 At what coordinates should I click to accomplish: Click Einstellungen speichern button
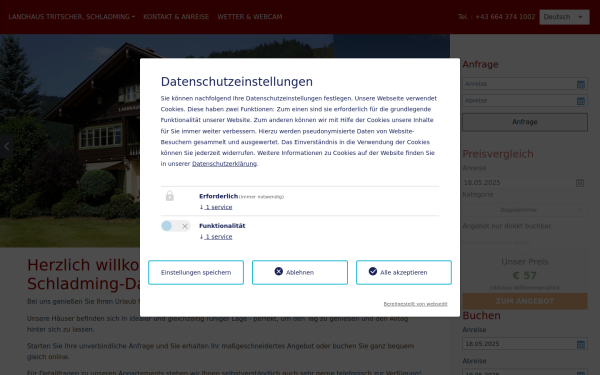tap(196, 272)
